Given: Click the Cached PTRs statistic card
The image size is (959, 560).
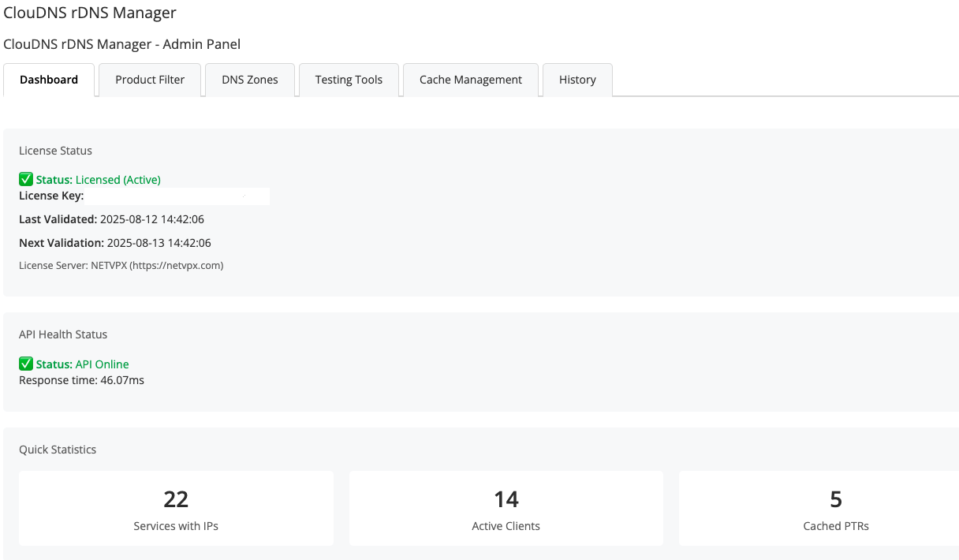Looking at the screenshot, I should (x=819, y=508).
